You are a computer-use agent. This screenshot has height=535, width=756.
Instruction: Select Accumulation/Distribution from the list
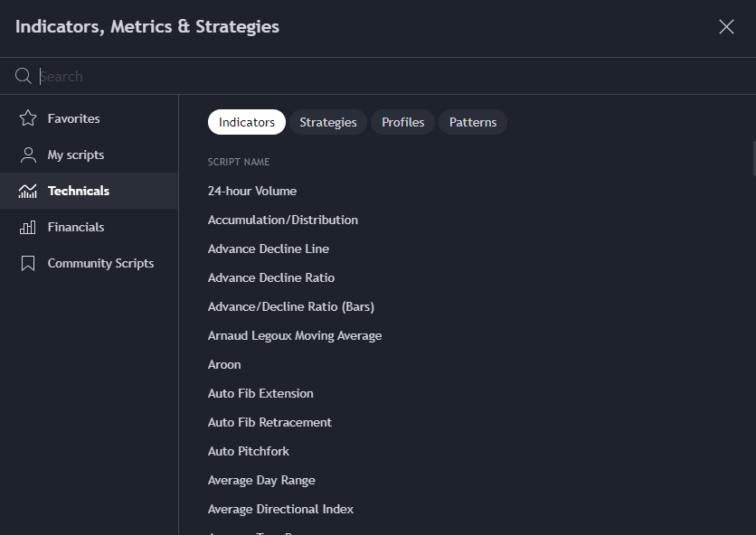(x=283, y=220)
